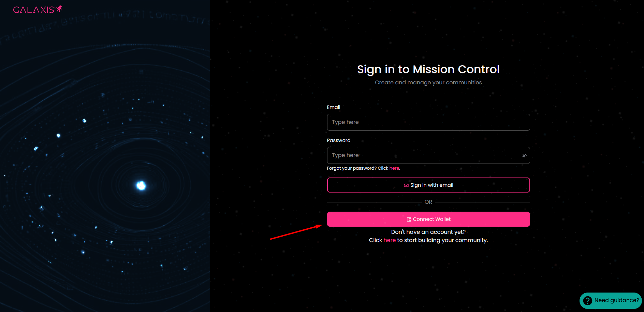Click the "Don't have an account yet?" text
This screenshot has width=644, height=312.
428,232
